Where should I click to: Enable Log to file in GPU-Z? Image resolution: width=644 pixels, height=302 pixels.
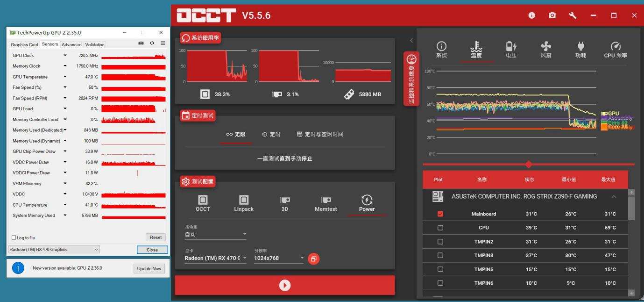pyautogui.click(x=14, y=237)
